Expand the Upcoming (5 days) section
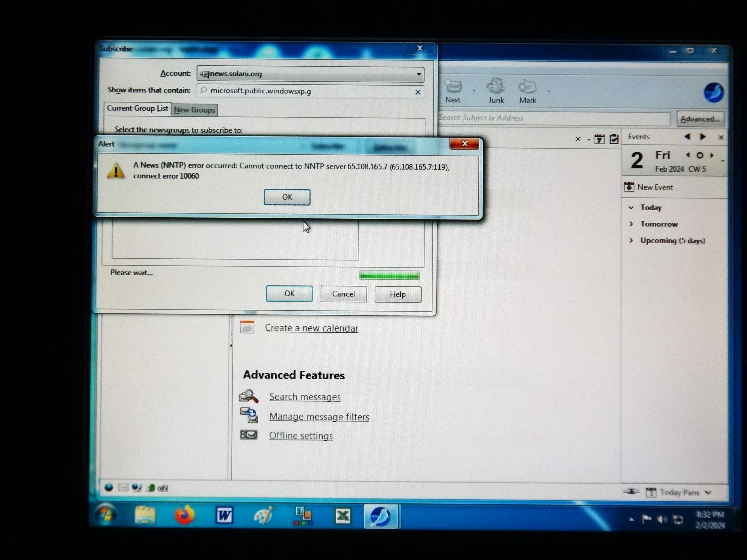Screen dimensions: 747x560 (631, 240)
